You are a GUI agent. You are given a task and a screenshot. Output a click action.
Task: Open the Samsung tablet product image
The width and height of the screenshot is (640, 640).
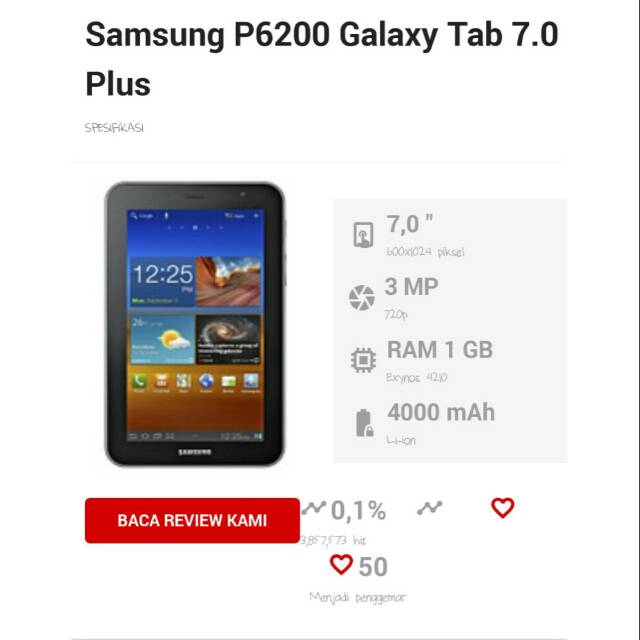coord(194,324)
